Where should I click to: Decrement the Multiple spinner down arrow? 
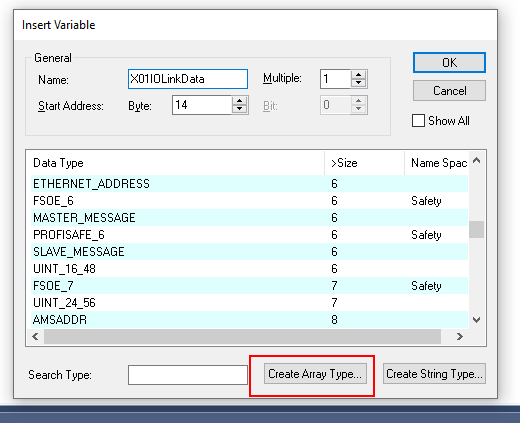coord(359,83)
